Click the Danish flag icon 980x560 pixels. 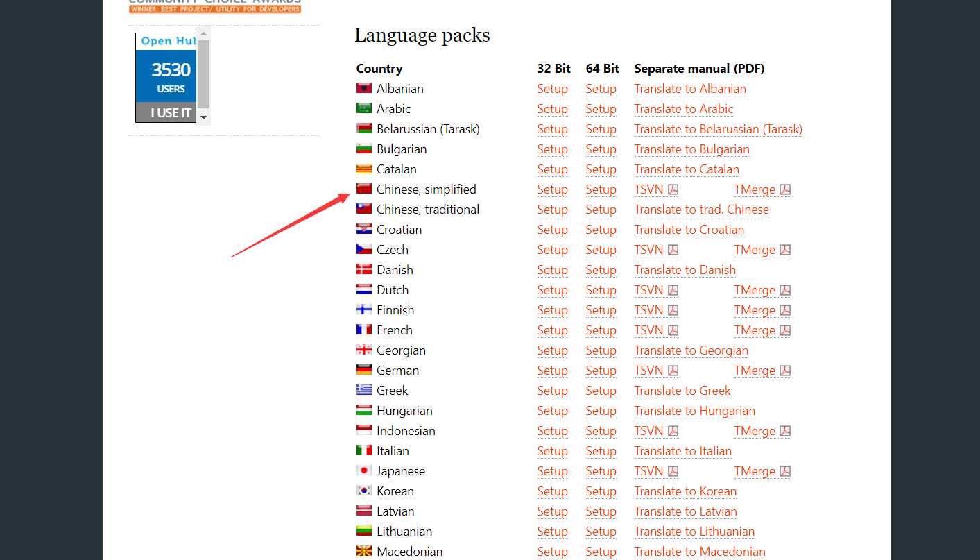364,269
